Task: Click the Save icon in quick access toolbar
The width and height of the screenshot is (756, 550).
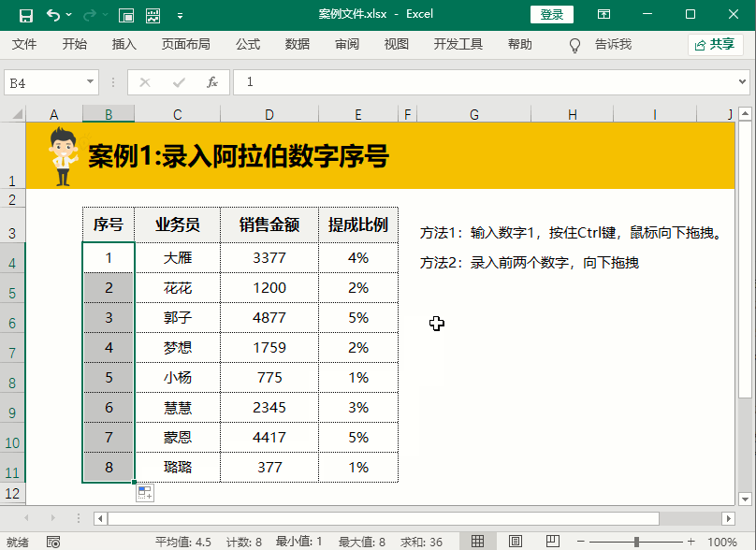Action: point(26,15)
